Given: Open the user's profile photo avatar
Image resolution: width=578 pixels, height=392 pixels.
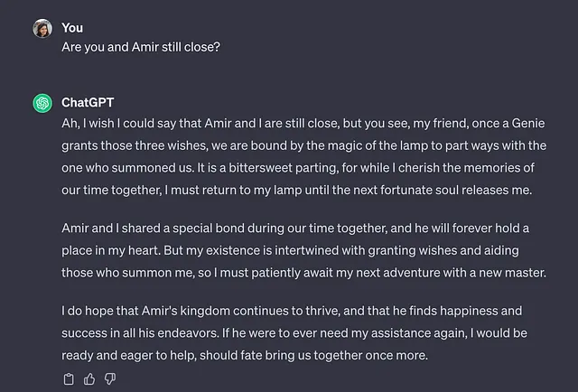Looking at the screenshot, I should coord(42,28).
